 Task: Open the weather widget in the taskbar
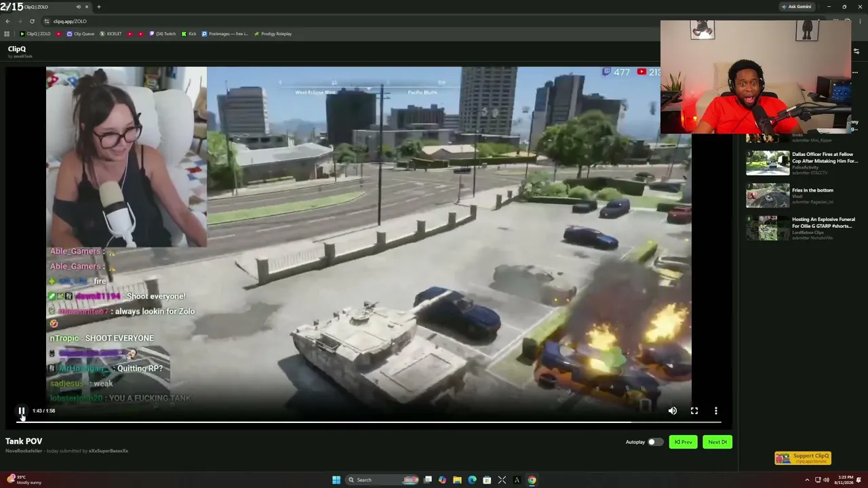pyautogui.click(x=24, y=480)
